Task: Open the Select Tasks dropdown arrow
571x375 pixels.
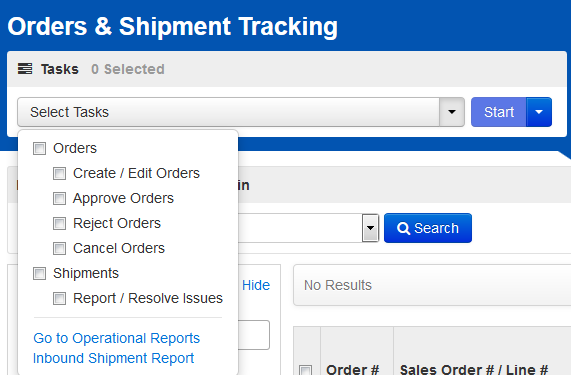Action: (452, 112)
